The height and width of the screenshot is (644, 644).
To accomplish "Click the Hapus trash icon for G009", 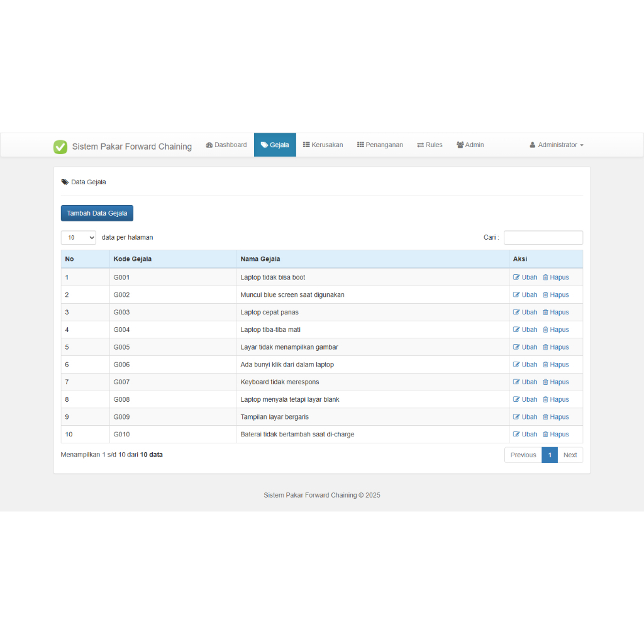I will pos(545,417).
